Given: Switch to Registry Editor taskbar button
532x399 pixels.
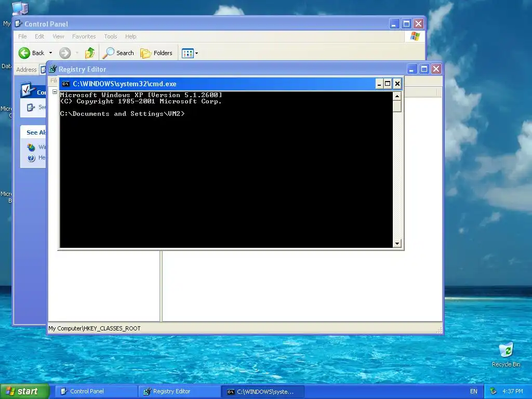Looking at the screenshot, I should point(180,391).
